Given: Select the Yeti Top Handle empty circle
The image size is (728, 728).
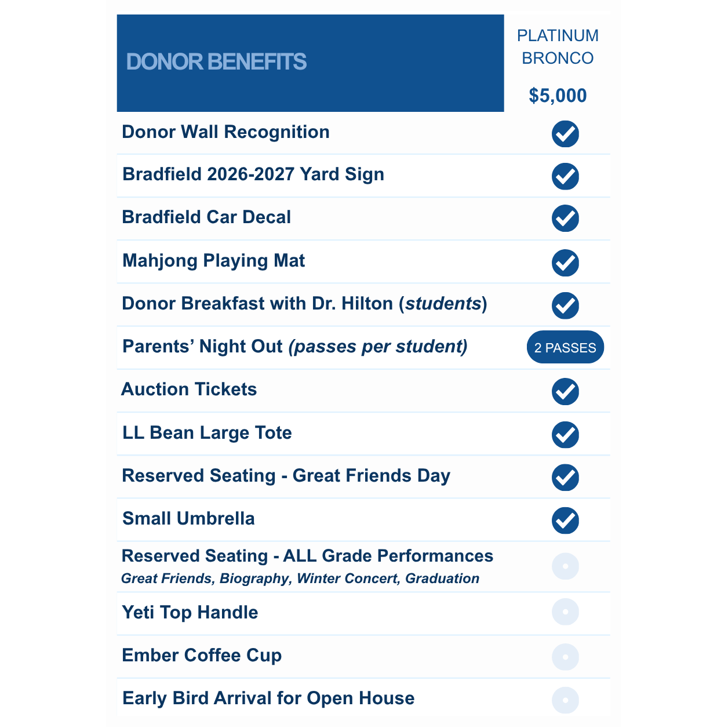Looking at the screenshot, I should (565, 612).
